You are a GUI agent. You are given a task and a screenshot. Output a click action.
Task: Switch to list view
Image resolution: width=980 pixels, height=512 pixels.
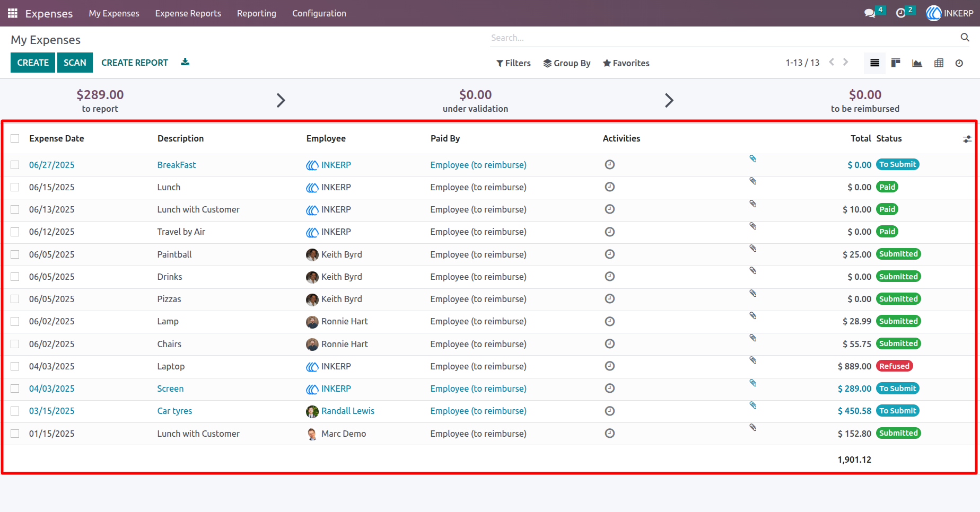(875, 63)
